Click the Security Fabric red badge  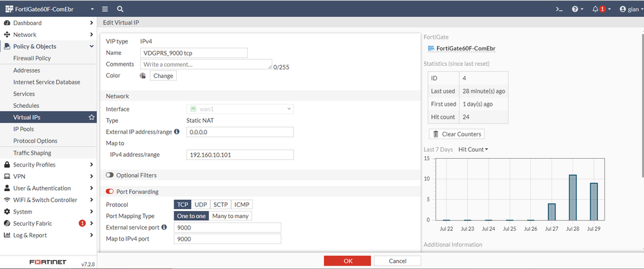82,223
